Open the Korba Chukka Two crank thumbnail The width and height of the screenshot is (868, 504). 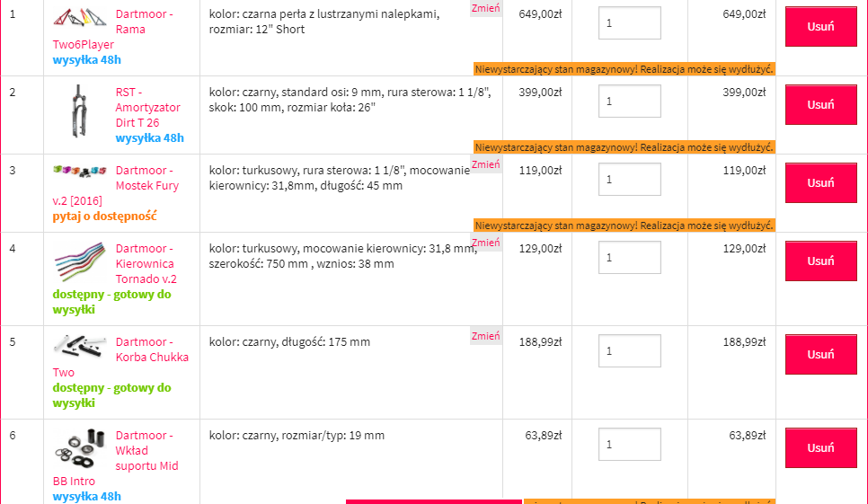(79, 346)
